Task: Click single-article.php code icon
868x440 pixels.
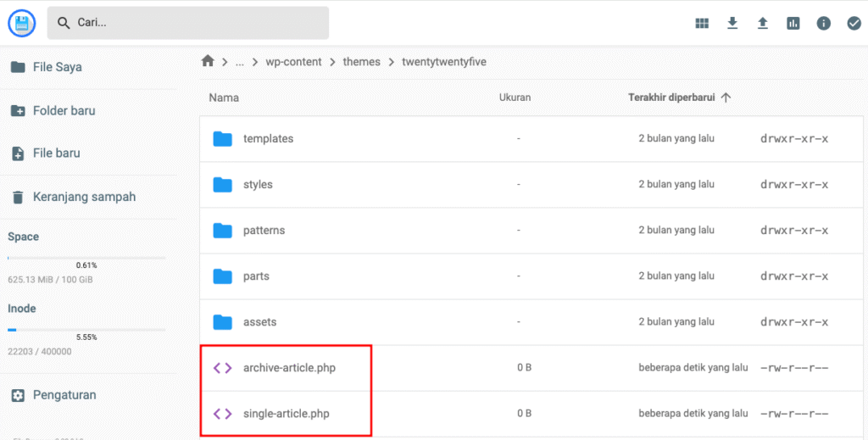Action: (x=223, y=414)
